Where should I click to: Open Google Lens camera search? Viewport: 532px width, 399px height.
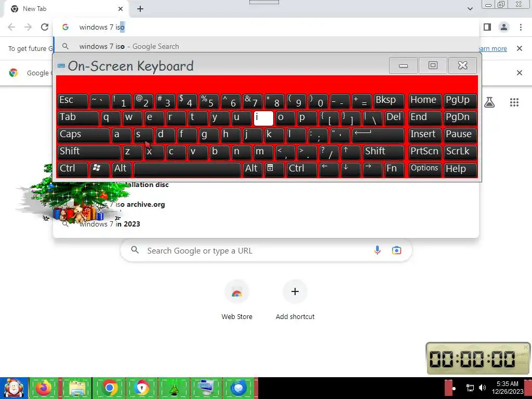click(396, 250)
